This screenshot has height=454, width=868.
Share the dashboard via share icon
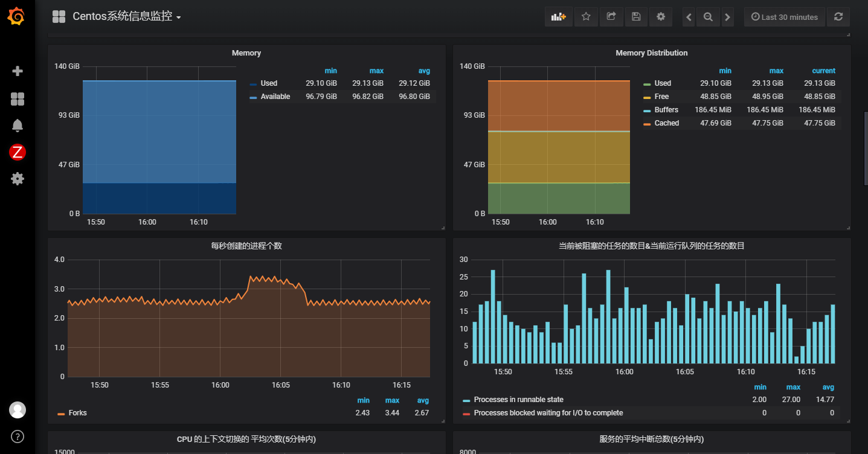(611, 17)
